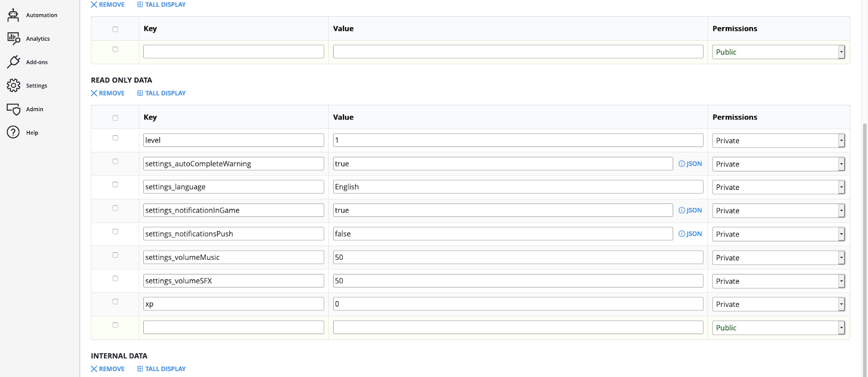Click the settings_volumeSFX value field

pos(518,281)
